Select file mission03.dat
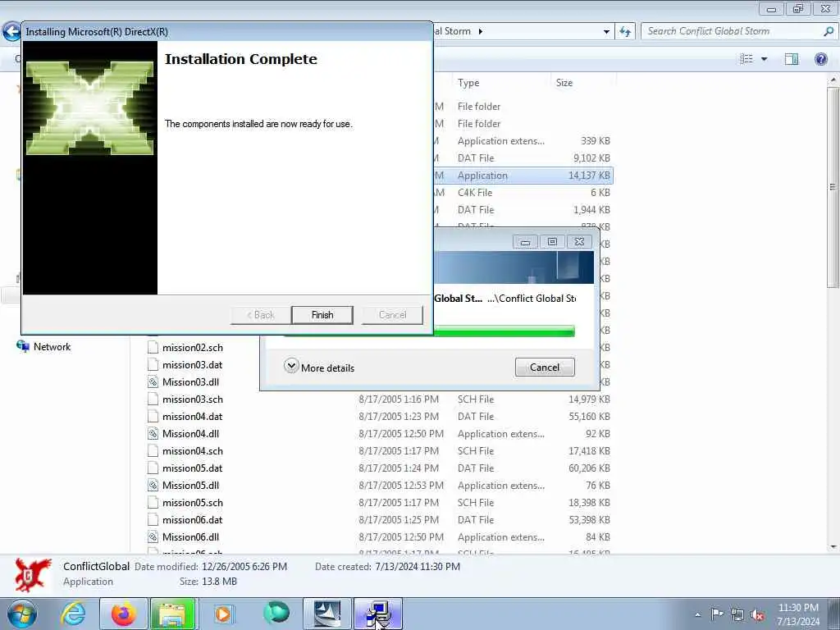This screenshot has width=840, height=630. click(x=192, y=365)
